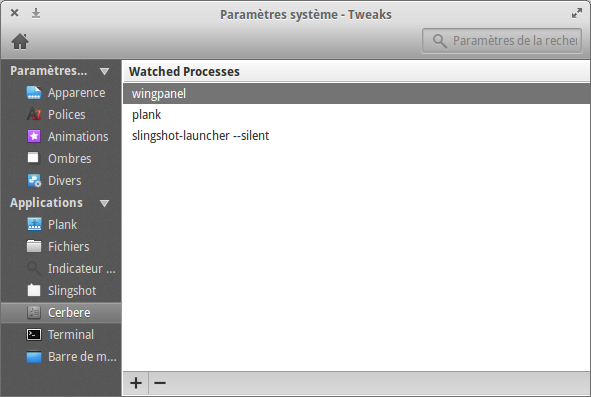The height and width of the screenshot is (397, 591).
Task: Select the Ombres shadow icon
Action: point(33,158)
